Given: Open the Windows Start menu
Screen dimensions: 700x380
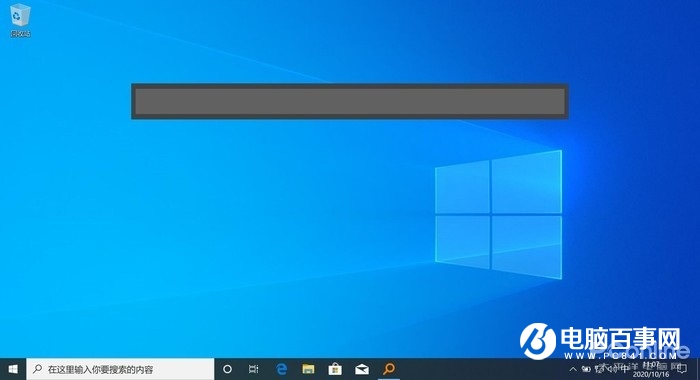Looking at the screenshot, I should (x=13, y=369).
